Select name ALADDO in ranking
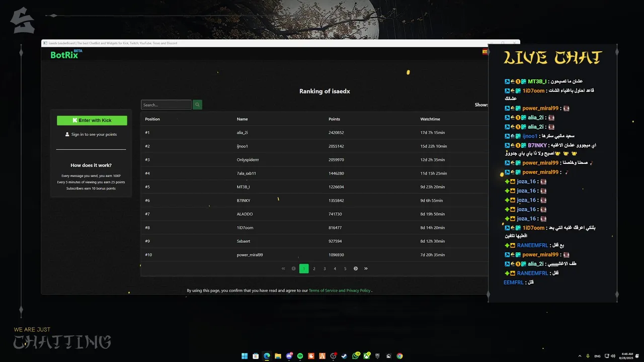Image resolution: width=644 pixels, height=362 pixels. click(245, 214)
